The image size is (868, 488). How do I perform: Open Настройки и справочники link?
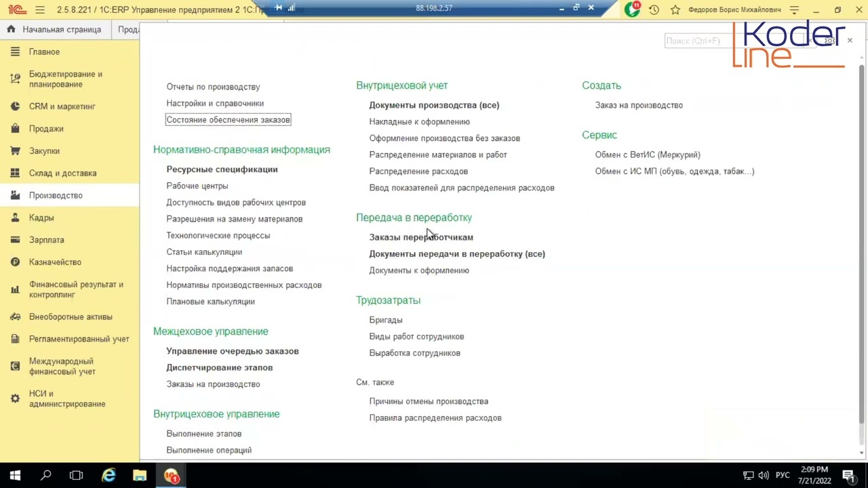(215, 103)
